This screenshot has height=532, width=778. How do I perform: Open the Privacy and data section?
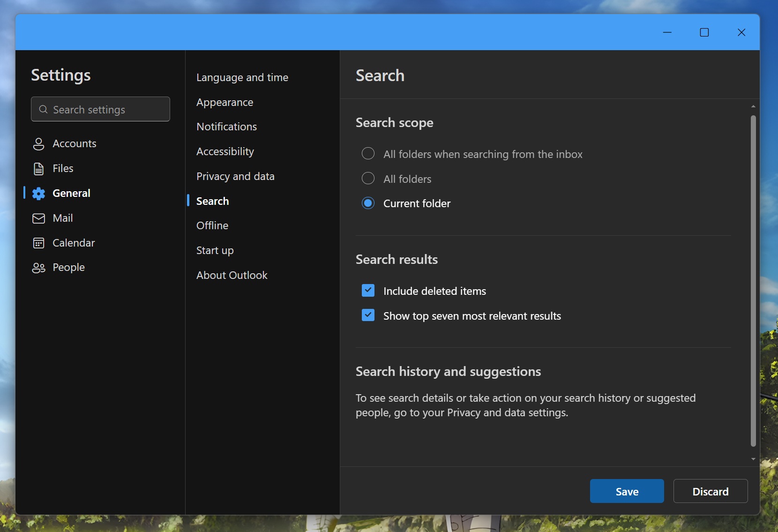pos(236,176)
